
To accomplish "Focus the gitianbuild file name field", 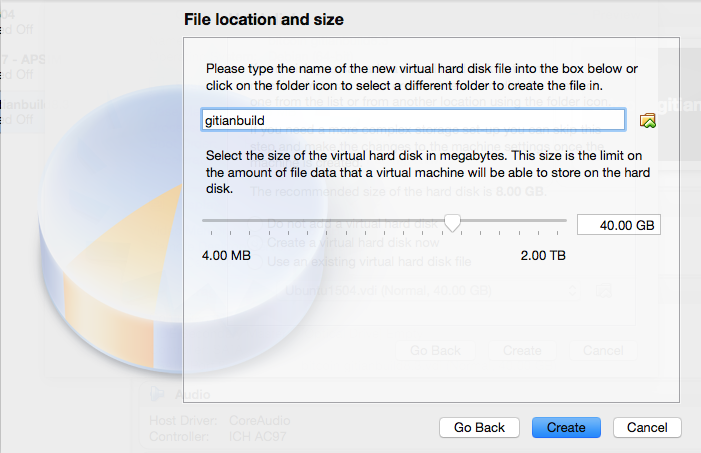I will (x=412, y=120).
